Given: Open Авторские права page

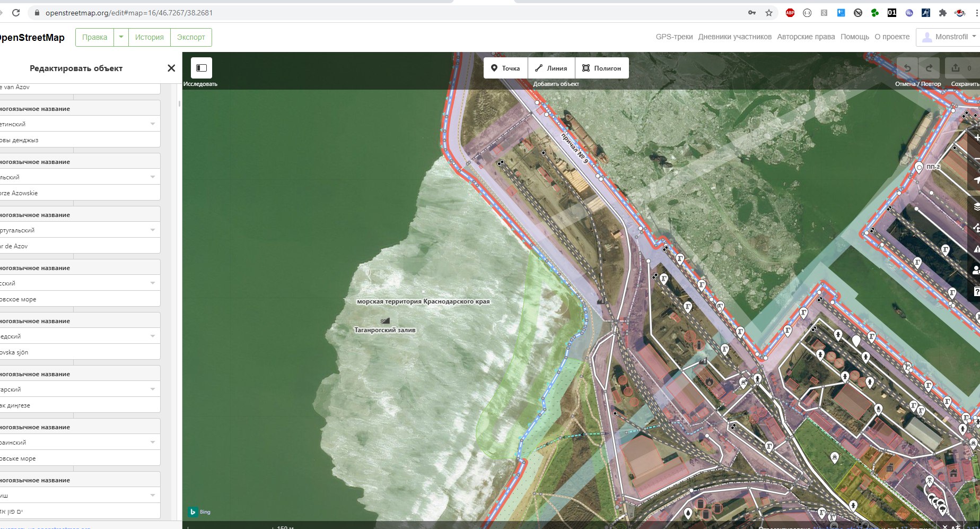Looking at the screenshot, I should (x=806, y=37).
